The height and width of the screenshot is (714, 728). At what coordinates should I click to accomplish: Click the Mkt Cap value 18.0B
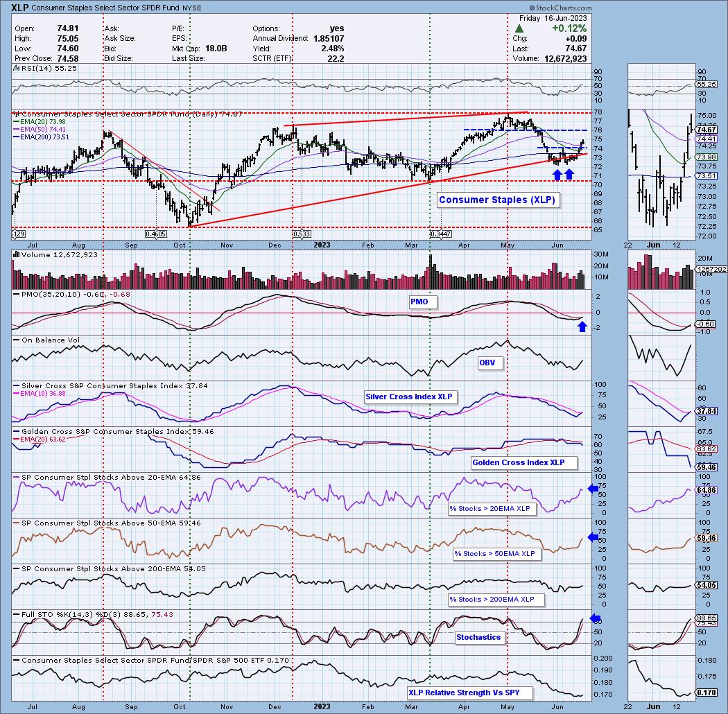pos(216,49)
